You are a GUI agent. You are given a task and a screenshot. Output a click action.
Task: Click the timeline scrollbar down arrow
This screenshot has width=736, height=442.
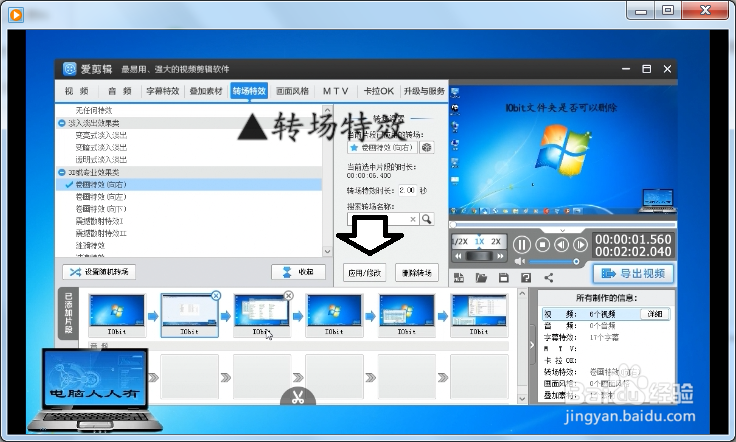point(522,399)
